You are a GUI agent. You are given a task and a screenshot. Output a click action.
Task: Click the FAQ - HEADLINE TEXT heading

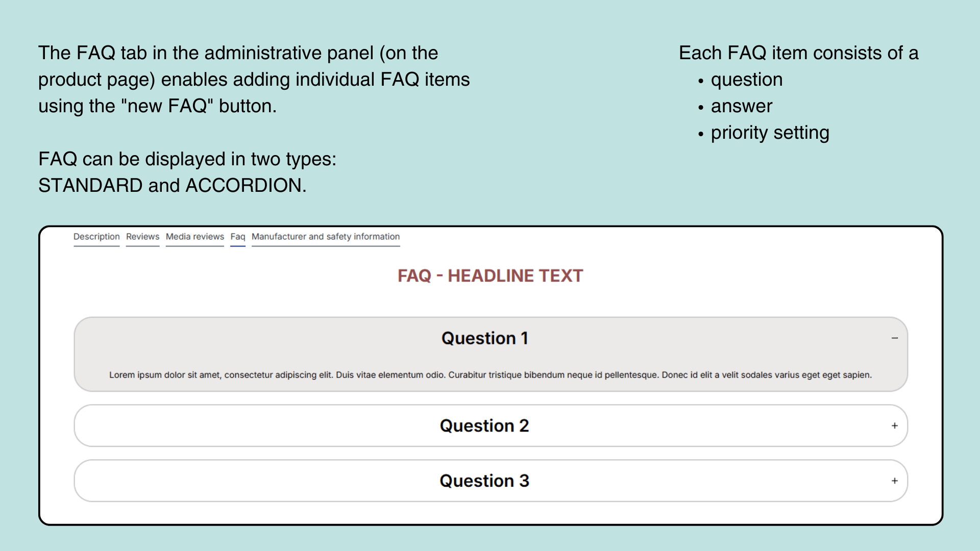click(490, 275)
